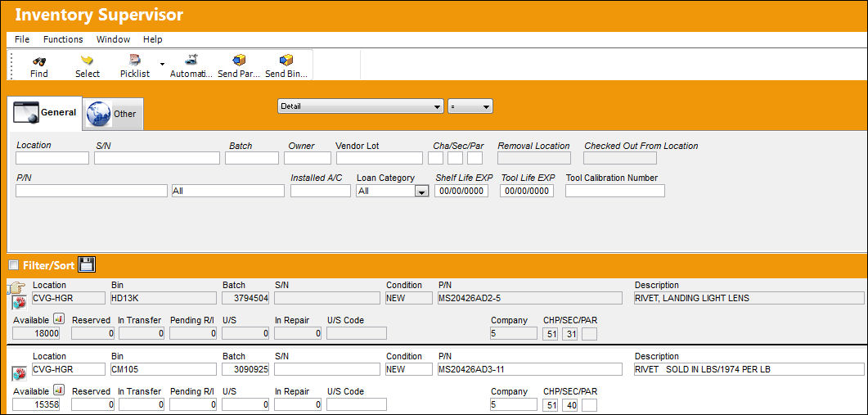Open the equals operator dropdown
Viewport: 868px width, 415px height.
pyautogui.click(x=470, y=106)
